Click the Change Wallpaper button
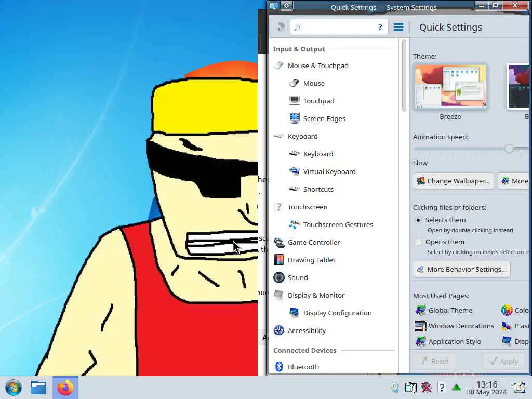Image resolution: width=532 pixels, height=399 pixels. tap(454, 181)
